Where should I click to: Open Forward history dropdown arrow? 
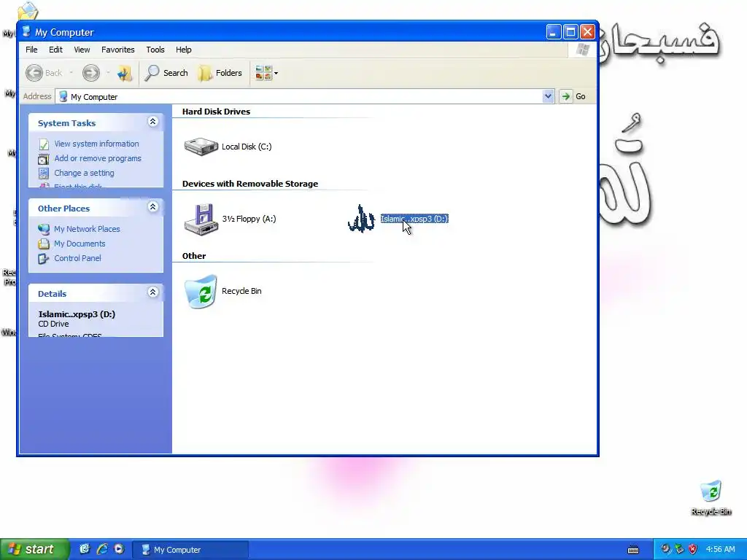[x=108, y=73]
